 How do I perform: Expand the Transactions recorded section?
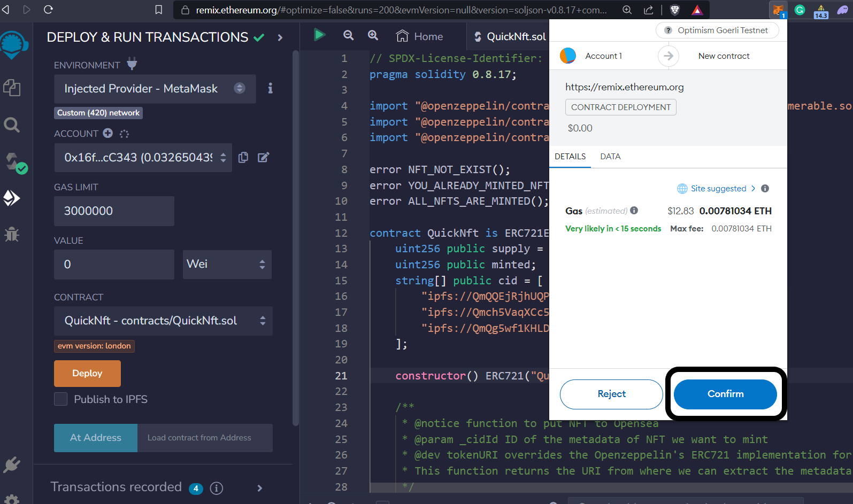pyautogui.click(x=259, y=488)
